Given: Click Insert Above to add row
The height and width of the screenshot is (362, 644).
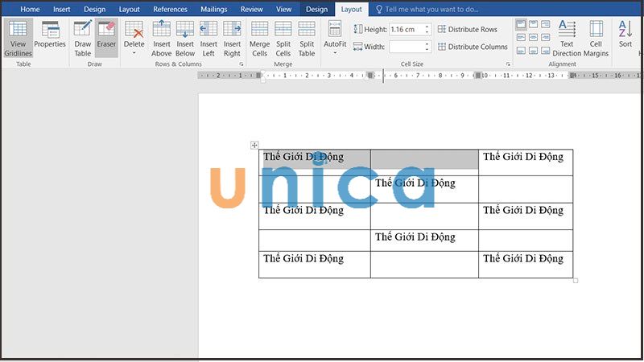Looking at the screenshot, I should pyautogui.click(x=162, y=38).
